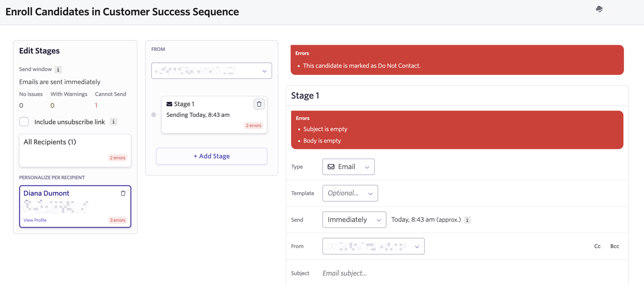Delete Stage 1 with the trash icon
This screenshot has height=284, width=644.
[x=259, y=104]
